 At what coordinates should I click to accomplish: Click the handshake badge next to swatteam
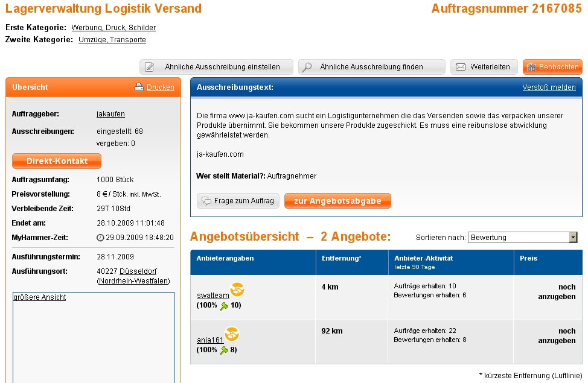tap(237, 290)
